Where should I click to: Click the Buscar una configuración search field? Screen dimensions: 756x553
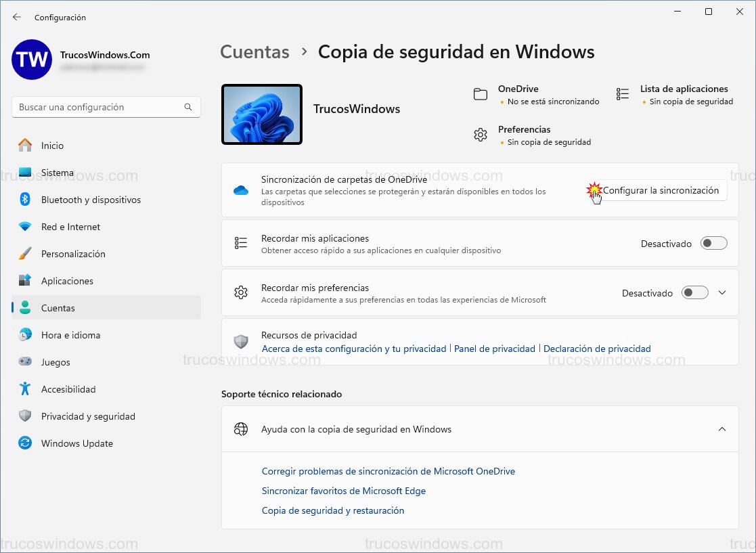pos(106,107)
